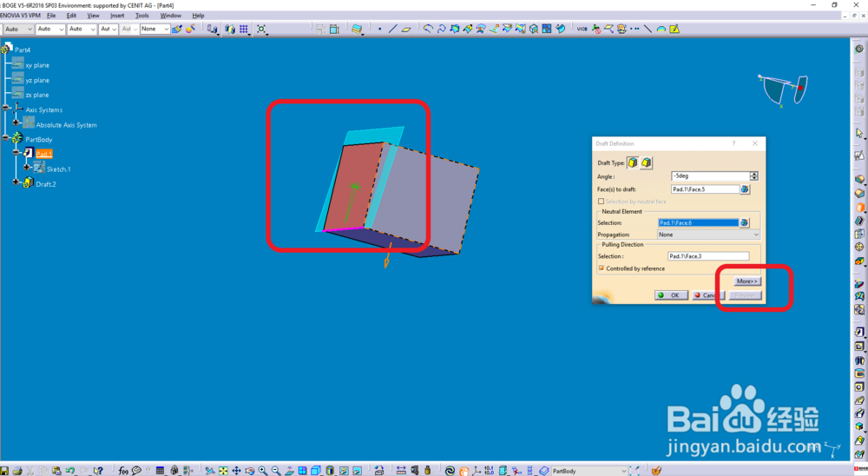Open the View menu

[93, 16]
